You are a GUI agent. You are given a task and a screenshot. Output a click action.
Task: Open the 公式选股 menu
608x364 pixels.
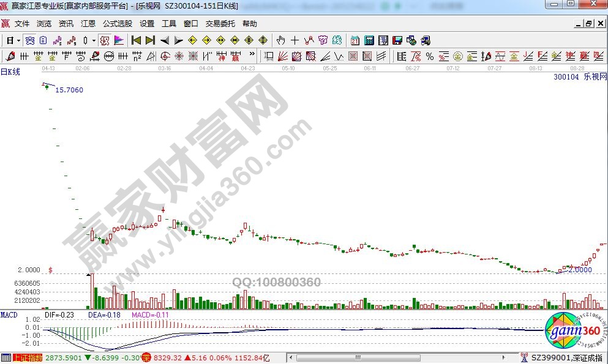pos(117,24)
